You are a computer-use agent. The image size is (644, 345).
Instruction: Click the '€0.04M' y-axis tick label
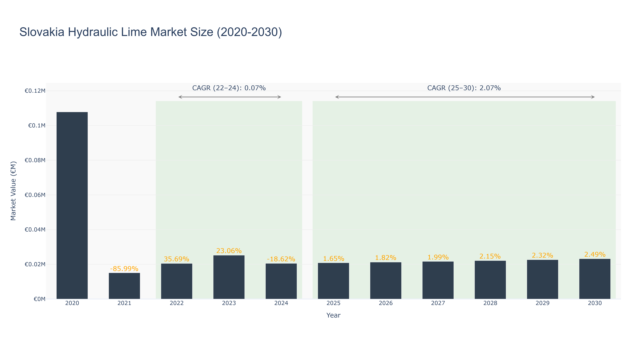35,230
